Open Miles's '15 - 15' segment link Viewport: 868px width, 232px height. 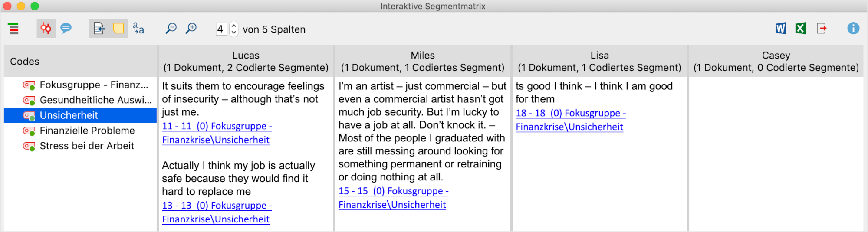393,191
